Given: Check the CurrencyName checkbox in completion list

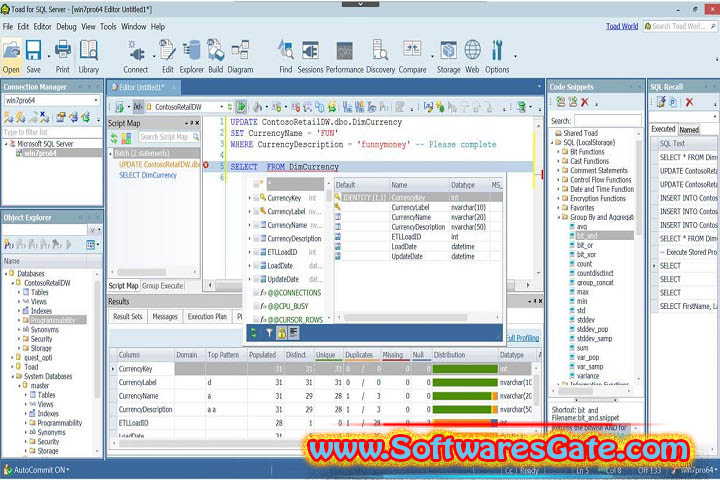Looking at the screenshot, I should tap(255, 225).
